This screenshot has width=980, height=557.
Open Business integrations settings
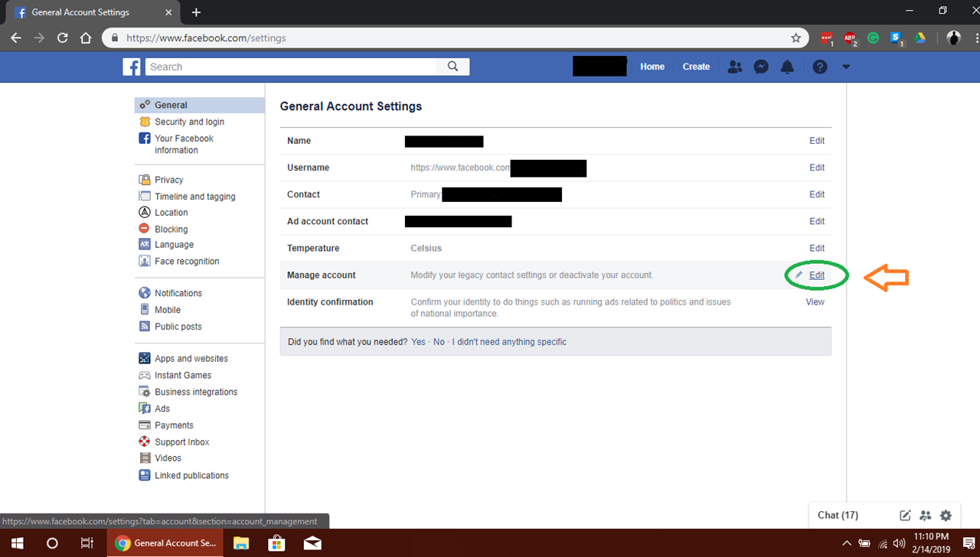click(196, 392)
